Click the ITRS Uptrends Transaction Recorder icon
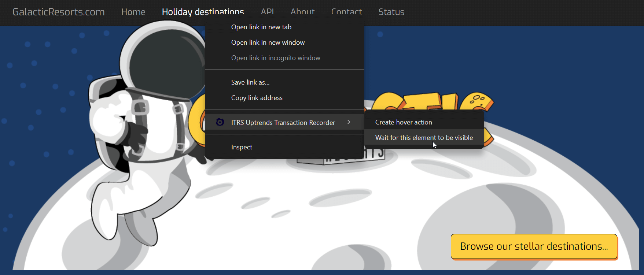644x275 pixels. (x=220, y=122)
